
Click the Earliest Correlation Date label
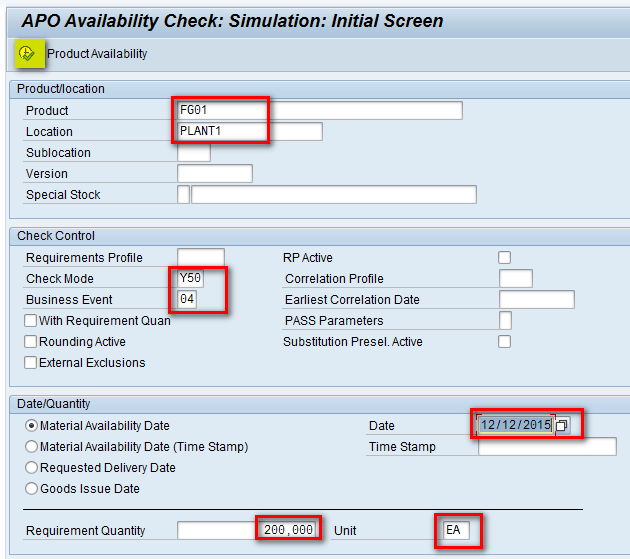click(352, 300)
